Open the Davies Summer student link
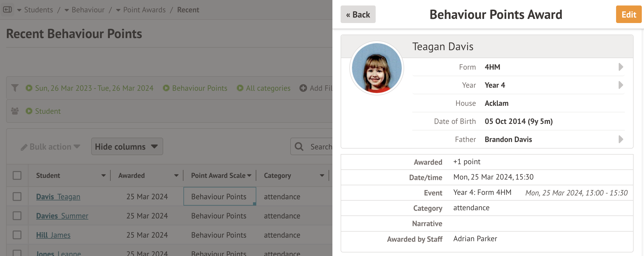Image resolution: width=644 pixels, height=256 pixels. click(62, 216)
